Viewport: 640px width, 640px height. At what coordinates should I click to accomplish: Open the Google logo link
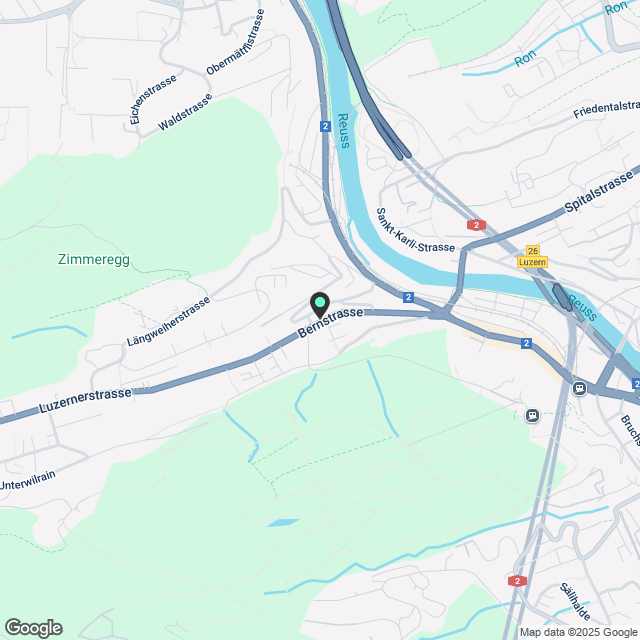coord(33,628)
